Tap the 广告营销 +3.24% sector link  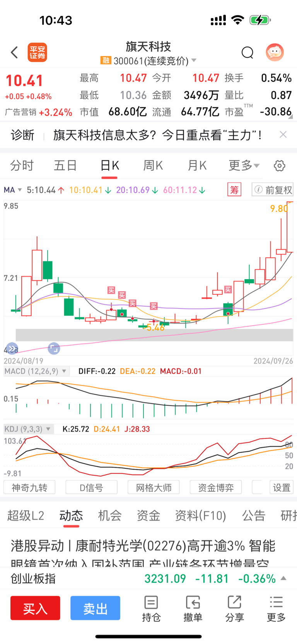pyautogui.click(x=39, y=112)
